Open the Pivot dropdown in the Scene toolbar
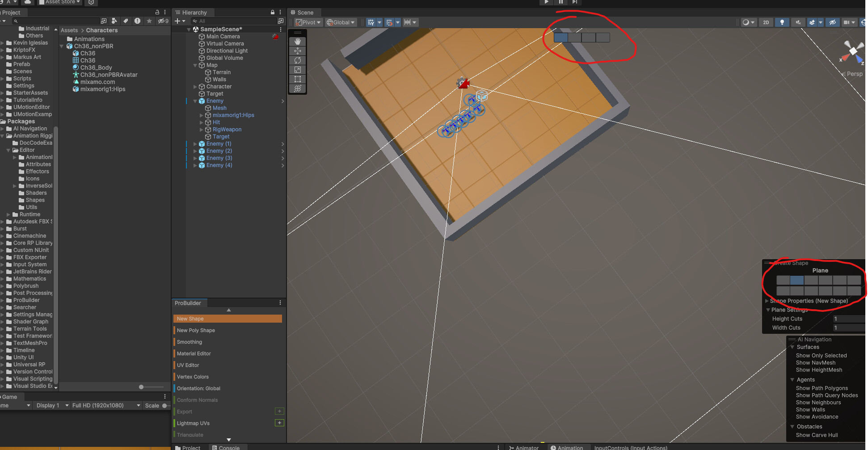 coord(308,22)
